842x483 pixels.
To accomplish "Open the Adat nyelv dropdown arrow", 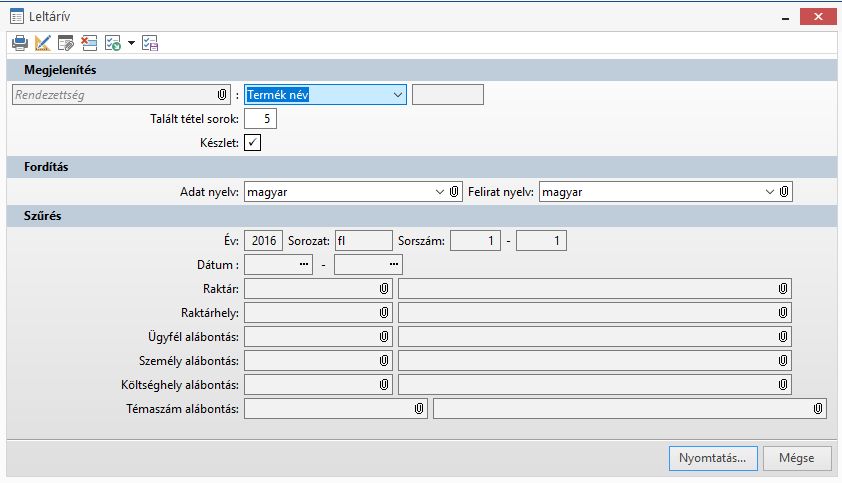I will pyautogui.click(x=440, y=192).
